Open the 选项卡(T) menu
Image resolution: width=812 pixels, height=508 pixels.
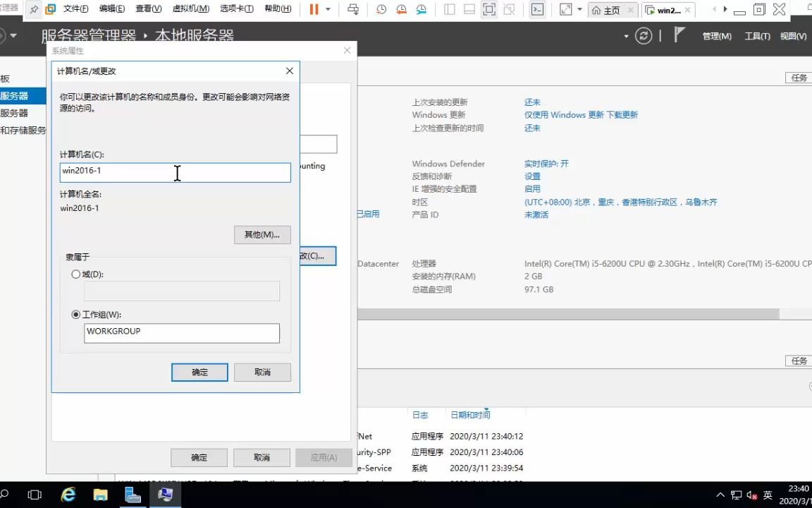[x=237, y=8]
